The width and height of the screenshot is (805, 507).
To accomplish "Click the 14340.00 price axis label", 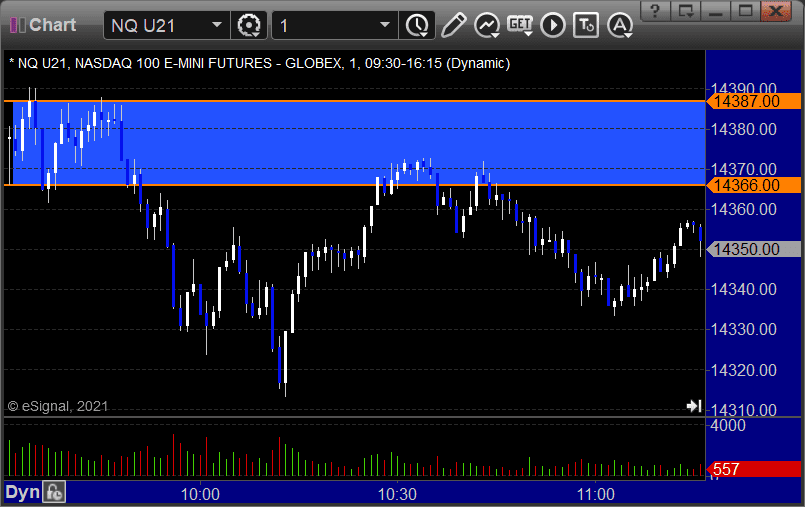I will [743, 289].
